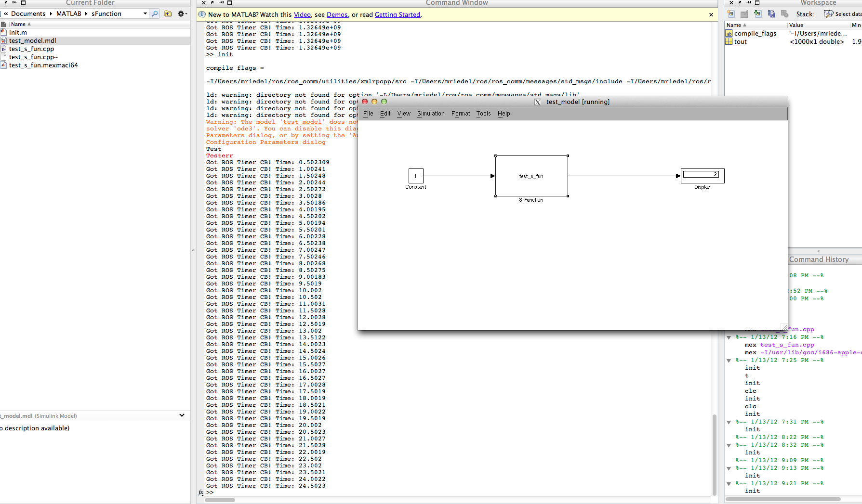Close the Workspace panel

click(731, 2)
